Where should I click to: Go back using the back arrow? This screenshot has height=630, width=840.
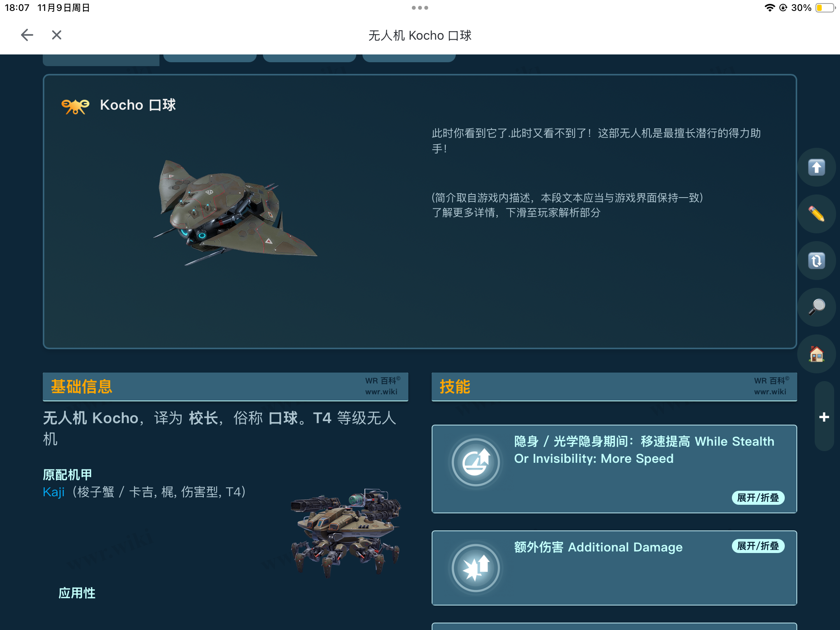pos(26,35)
